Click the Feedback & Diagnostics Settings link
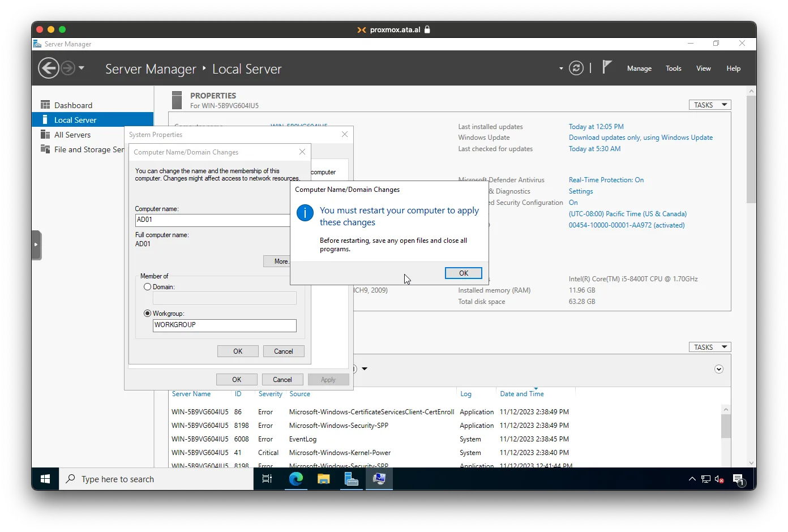Image resolution: width=788 pixels, height=532 pixels. coord(581,191)
